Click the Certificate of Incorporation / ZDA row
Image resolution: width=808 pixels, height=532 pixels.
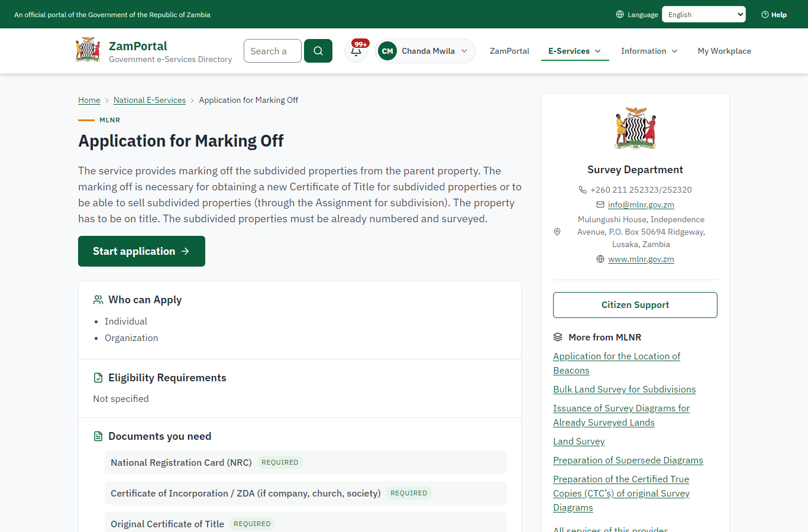pos(306,493)
